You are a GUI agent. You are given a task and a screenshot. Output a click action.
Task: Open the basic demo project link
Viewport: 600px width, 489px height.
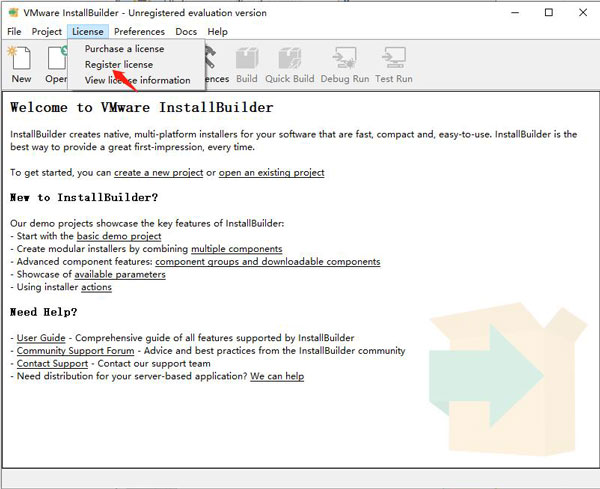119,236
